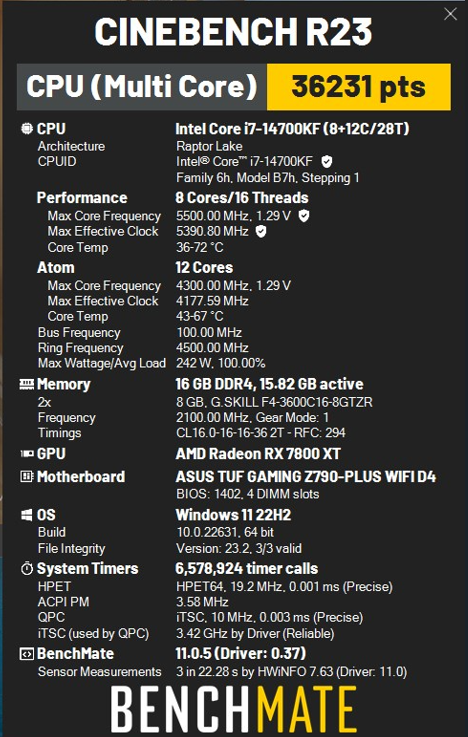Click the CPUID verified shield badge
Image resolution: width=468 pixels, height=737 pixels.
(x=327, y=162)
